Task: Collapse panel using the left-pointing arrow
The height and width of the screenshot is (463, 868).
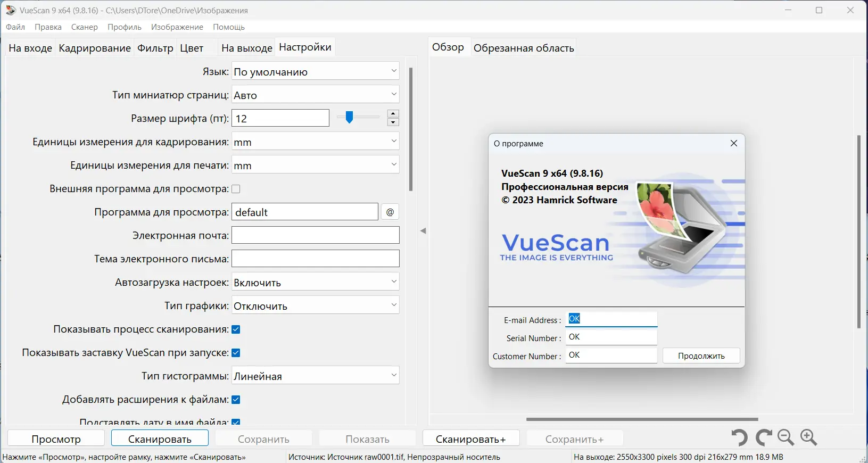Action: [423, 231]
